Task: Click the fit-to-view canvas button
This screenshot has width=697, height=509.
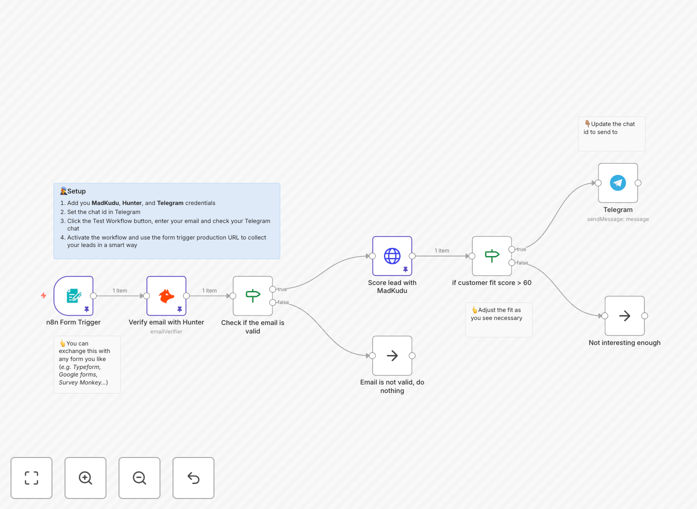Action: coord(32,478)
